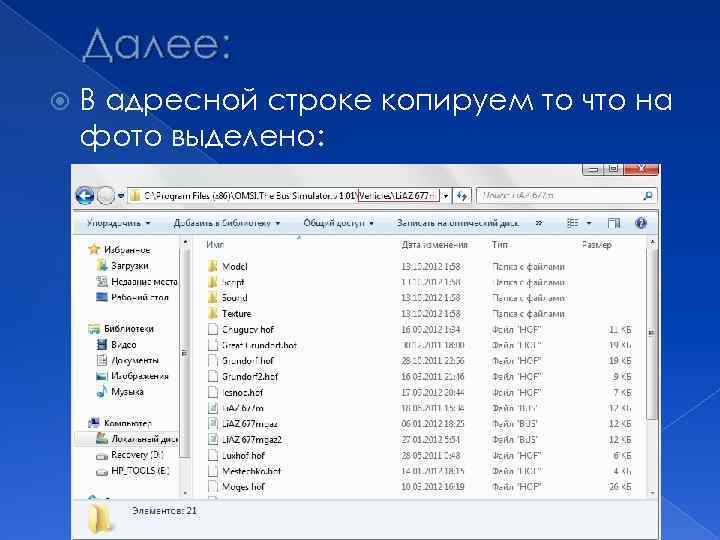Sort by the Тип column header
The width and height of the screenshot is (720, 540).
click(500, 245)
